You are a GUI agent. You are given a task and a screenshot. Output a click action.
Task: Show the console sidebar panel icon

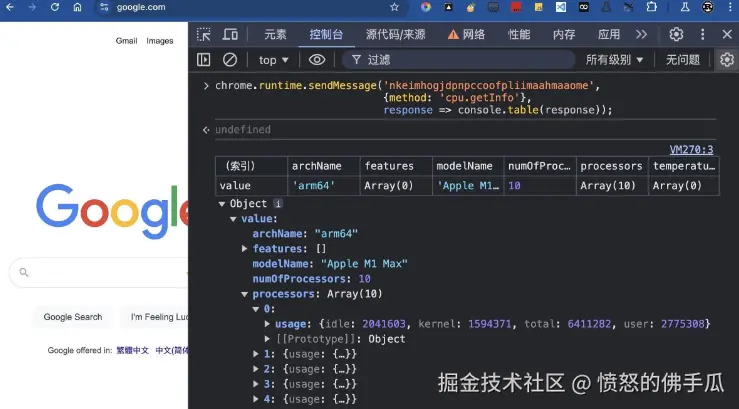[x=204, y=59]
